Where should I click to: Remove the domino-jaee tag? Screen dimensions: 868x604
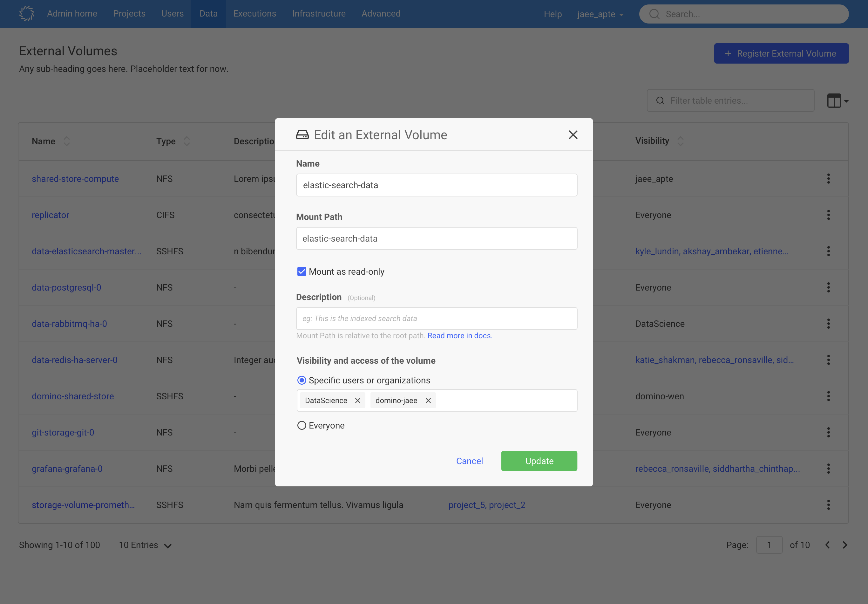pos(428,401)
